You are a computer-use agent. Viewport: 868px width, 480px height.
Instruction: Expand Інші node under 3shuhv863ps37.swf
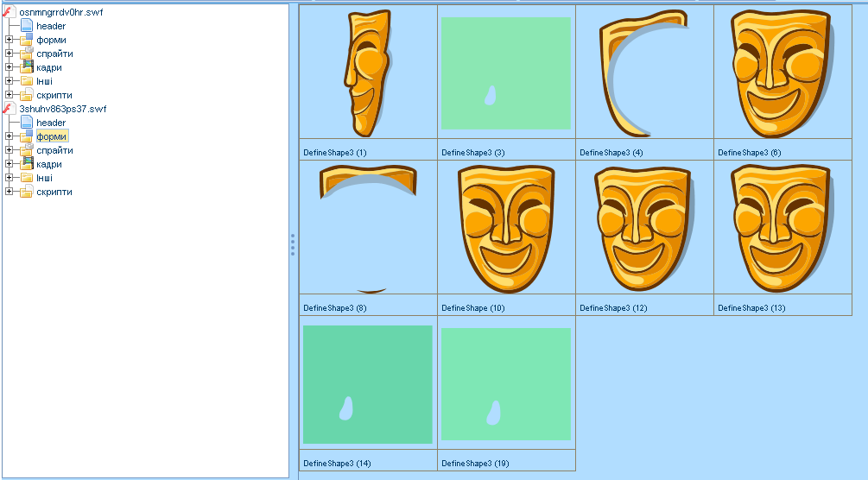[9, 178]
